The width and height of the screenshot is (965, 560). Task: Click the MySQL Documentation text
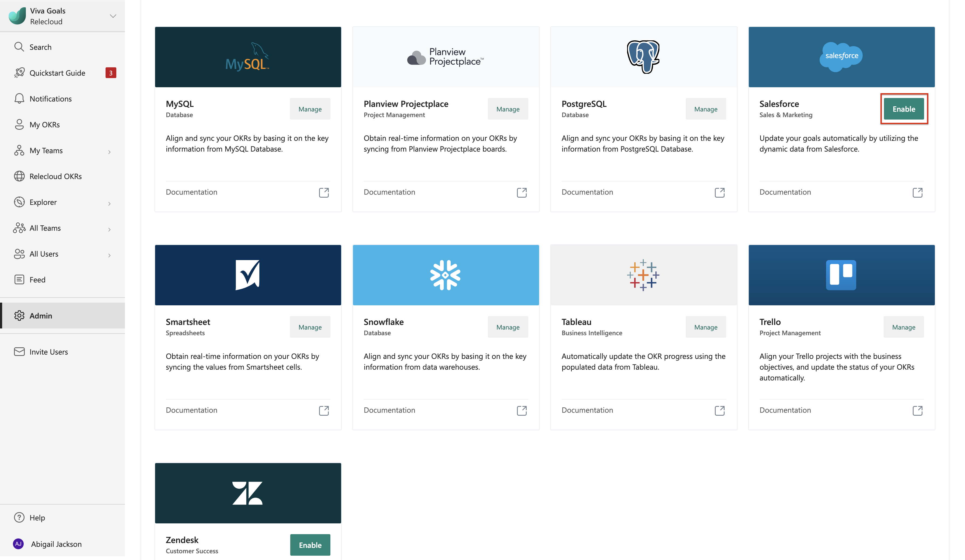(191, 192)
